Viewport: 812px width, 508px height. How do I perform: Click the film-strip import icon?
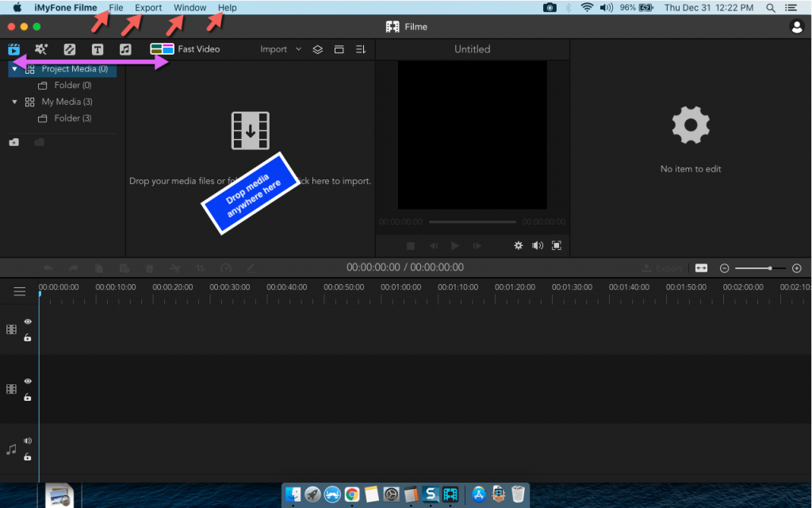point(250,131)
